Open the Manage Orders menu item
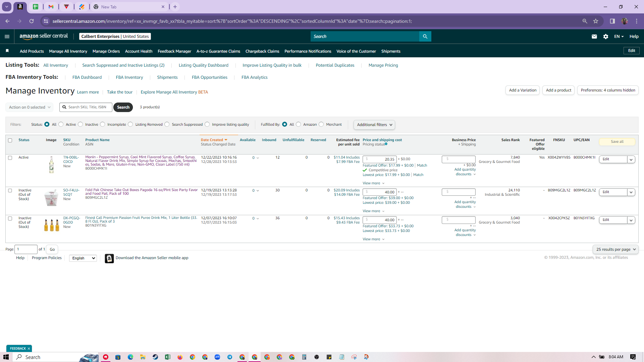644x362 pixels. tap(106, 51)
